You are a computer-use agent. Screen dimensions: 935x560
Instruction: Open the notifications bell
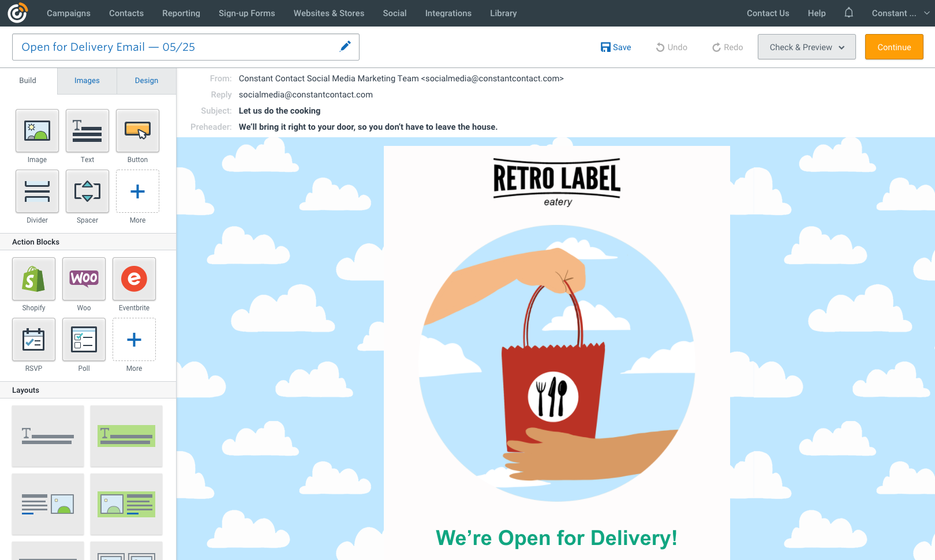[848, 13]
